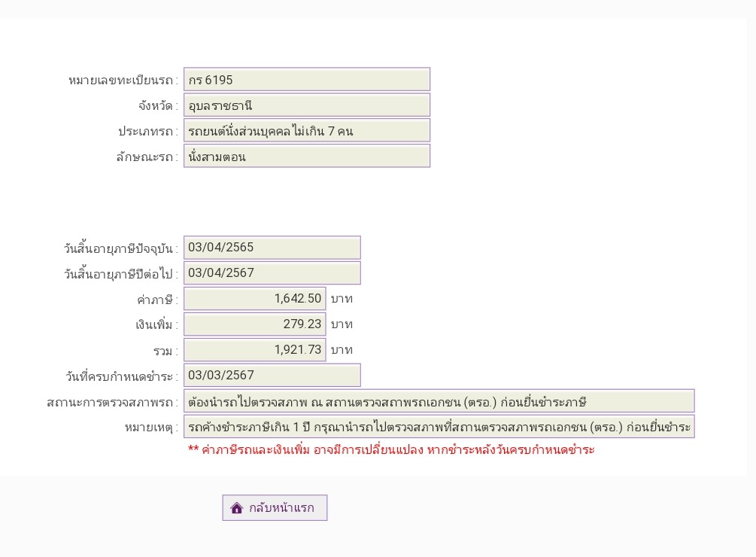The height and width of the screenshot is (557, 756).
Task: Click the total amount field 1,921.73
Action: coord(254,350)
